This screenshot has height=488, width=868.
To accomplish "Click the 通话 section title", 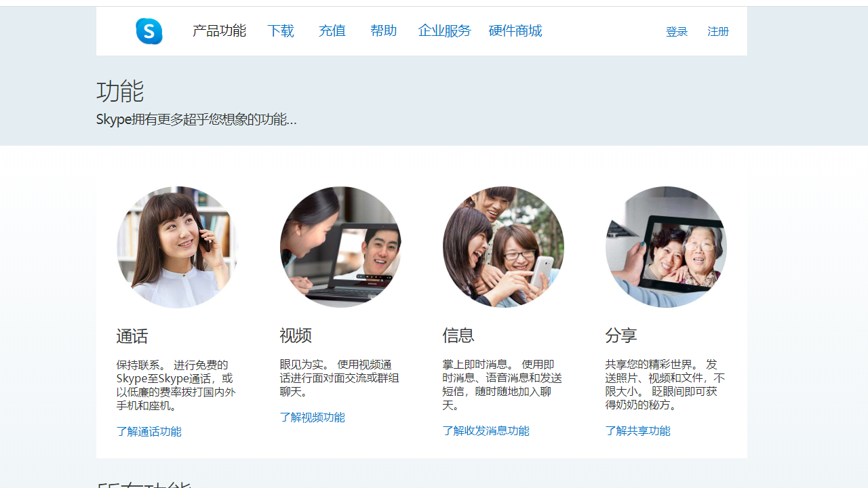I will (x=133, y=335).
